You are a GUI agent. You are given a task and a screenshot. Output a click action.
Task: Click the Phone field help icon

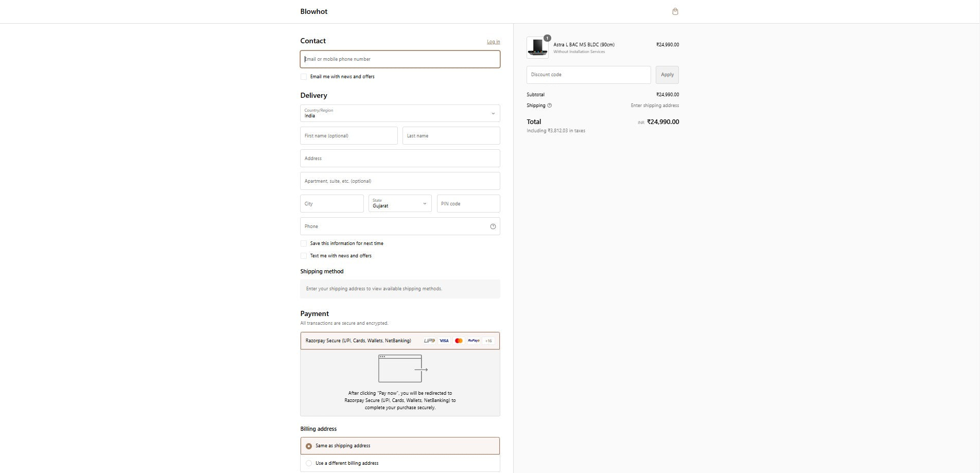493,226
